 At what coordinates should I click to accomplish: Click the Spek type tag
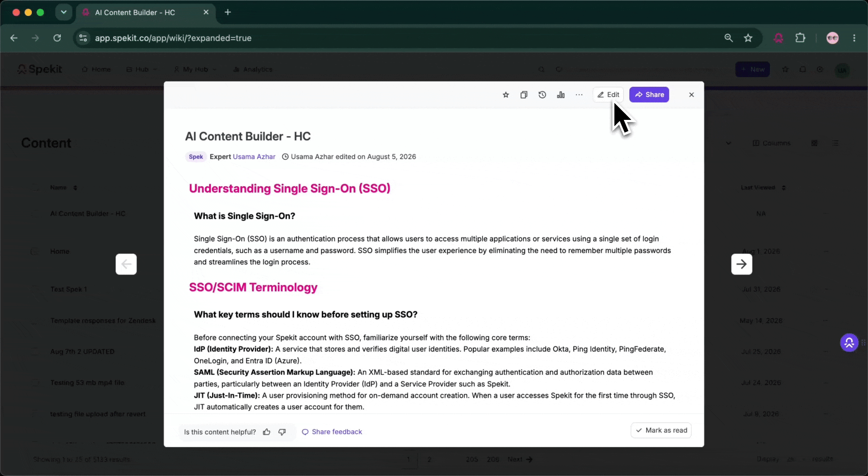196,156
